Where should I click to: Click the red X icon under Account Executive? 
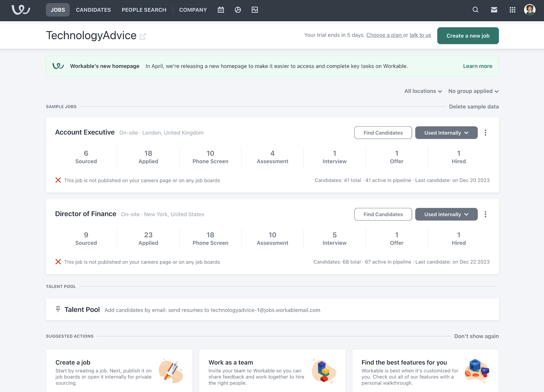coord(58,180)
